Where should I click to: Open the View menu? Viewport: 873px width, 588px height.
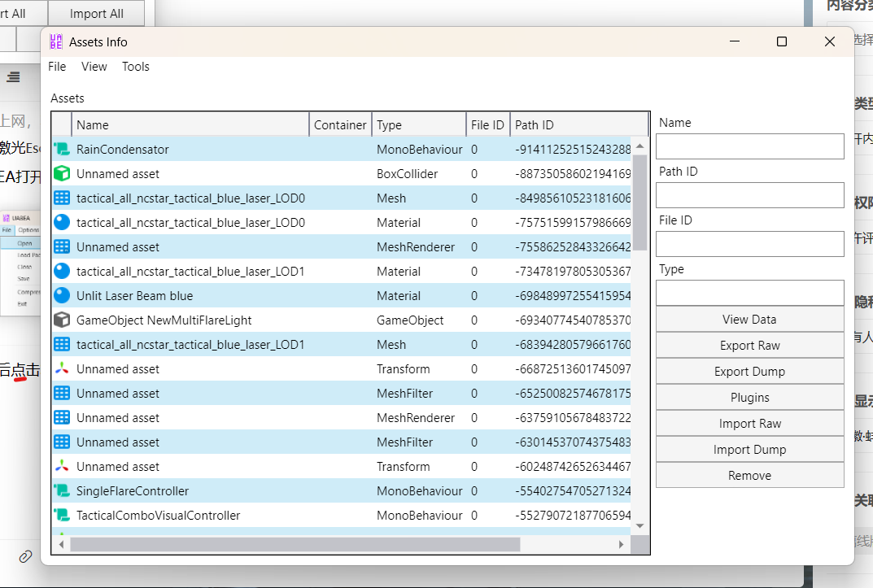[x=94, y=67]
